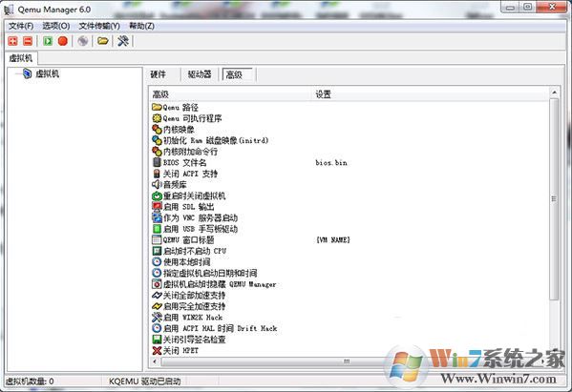Switch to the 硬件 tab

pos(158,74)
